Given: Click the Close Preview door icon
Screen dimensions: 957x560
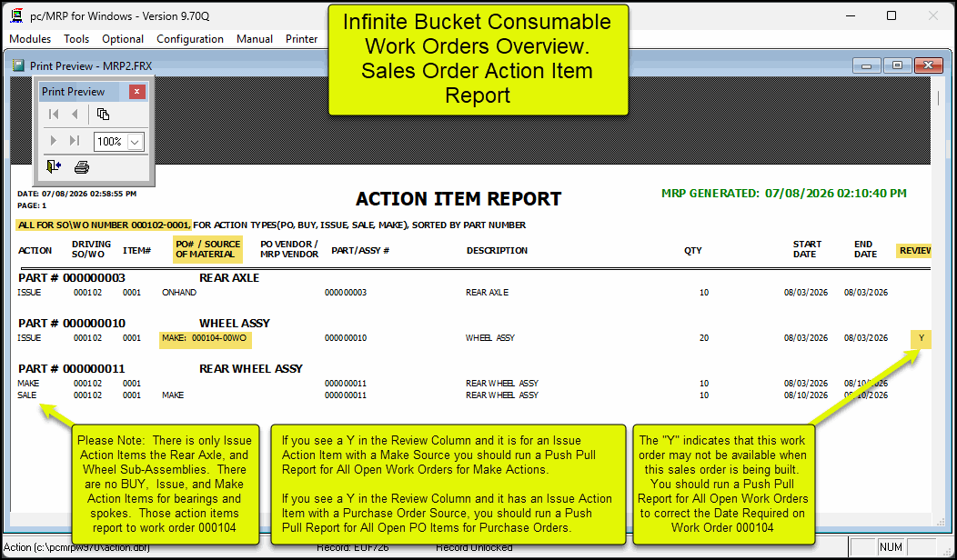Looking at the screenshot, I should click(54, 166).
